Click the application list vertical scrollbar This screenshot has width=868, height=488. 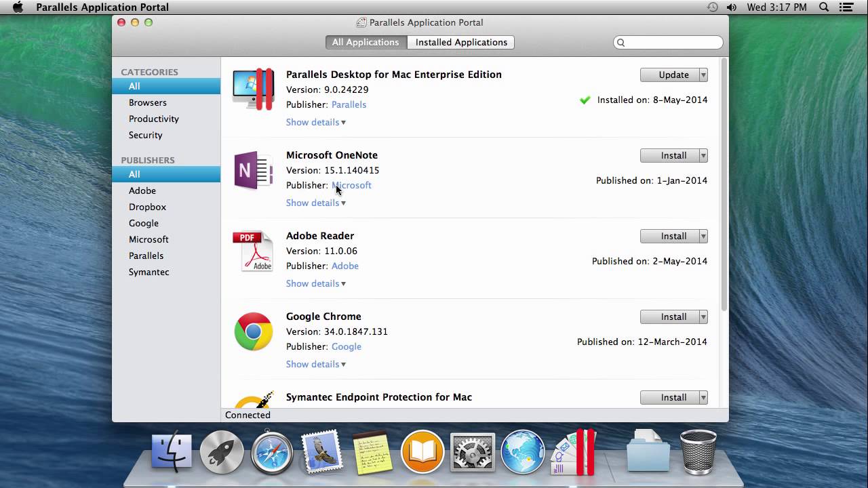point(724,184)
